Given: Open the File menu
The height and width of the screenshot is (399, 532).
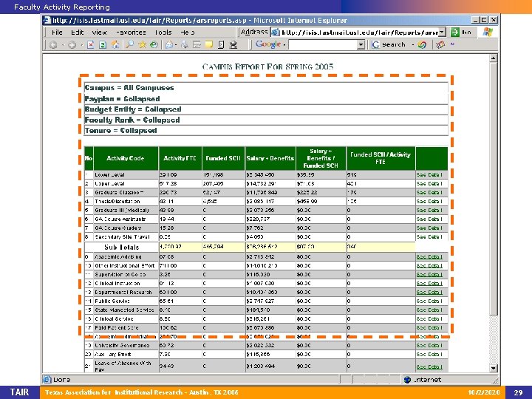Looking at the screenshot, I should tap(57, 33).
